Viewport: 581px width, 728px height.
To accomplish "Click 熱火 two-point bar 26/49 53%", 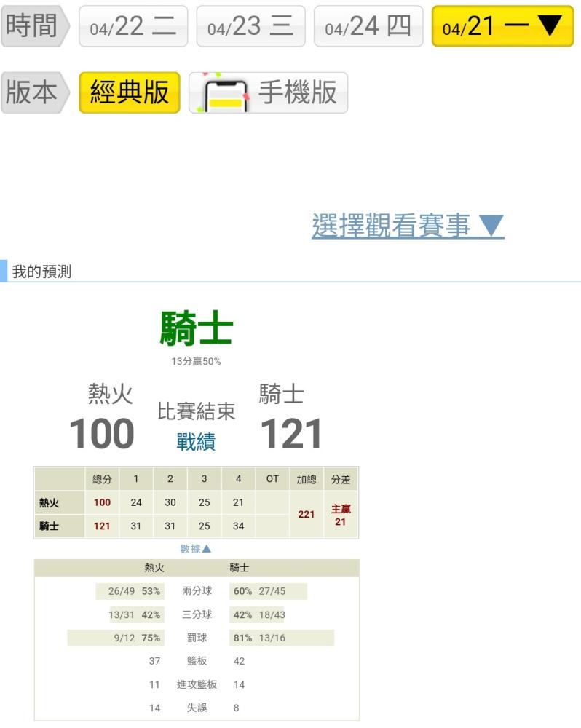I will 130,591.
